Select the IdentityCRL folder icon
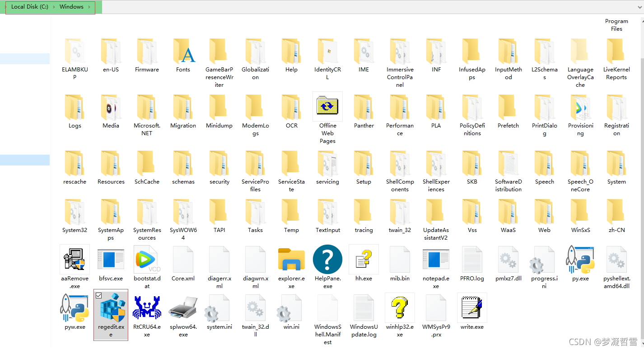Screen dimensions: 644x350 (x=327, y=51)
